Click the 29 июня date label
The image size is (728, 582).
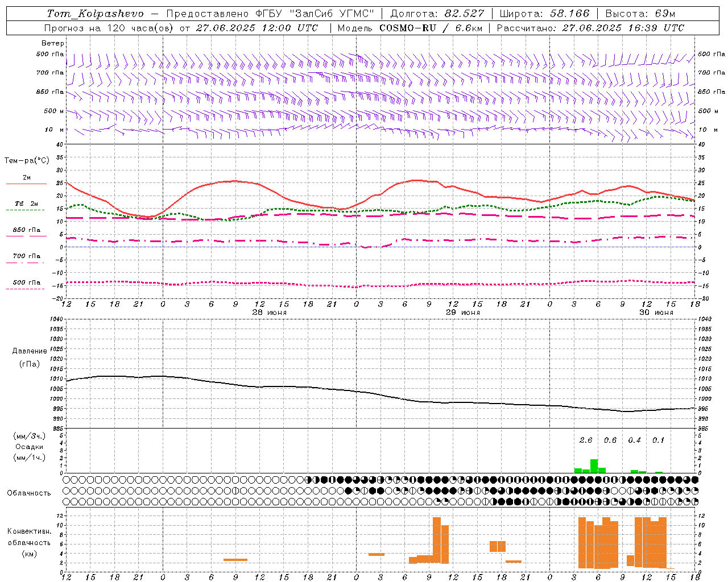click(x=462, y=313)
